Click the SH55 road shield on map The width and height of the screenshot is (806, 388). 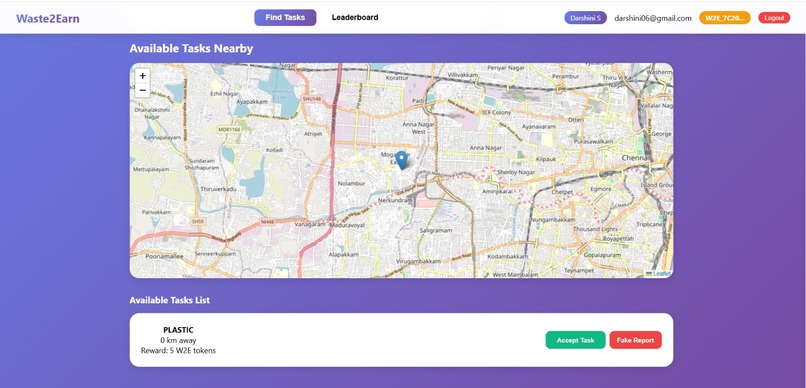[x=197, y=221]
